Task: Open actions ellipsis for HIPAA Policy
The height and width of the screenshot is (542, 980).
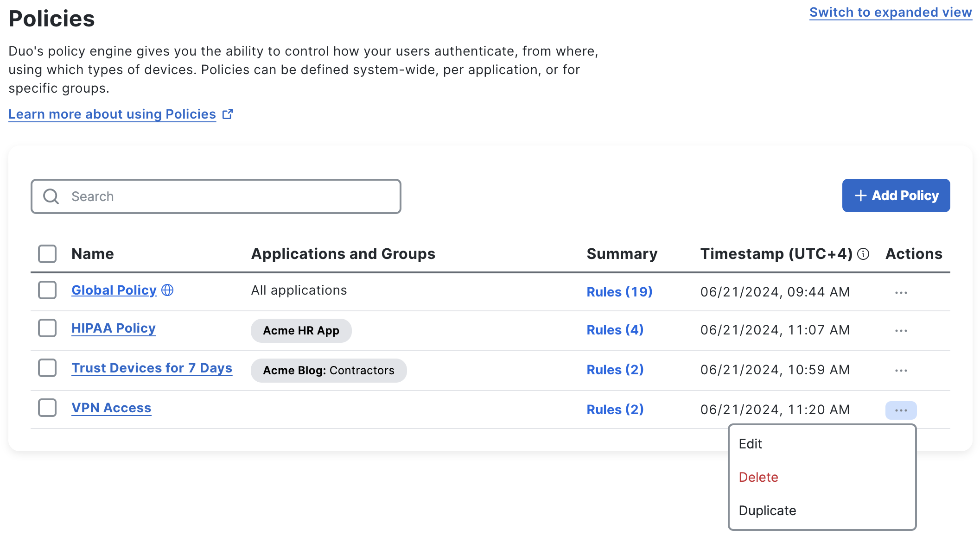Action: pos(901,331)
